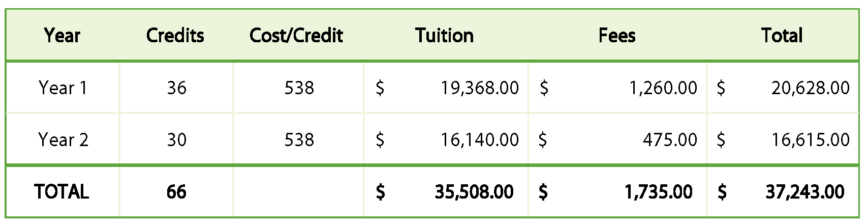
Task: Click the Cost/Credit column header
Action: click(296, 36)
